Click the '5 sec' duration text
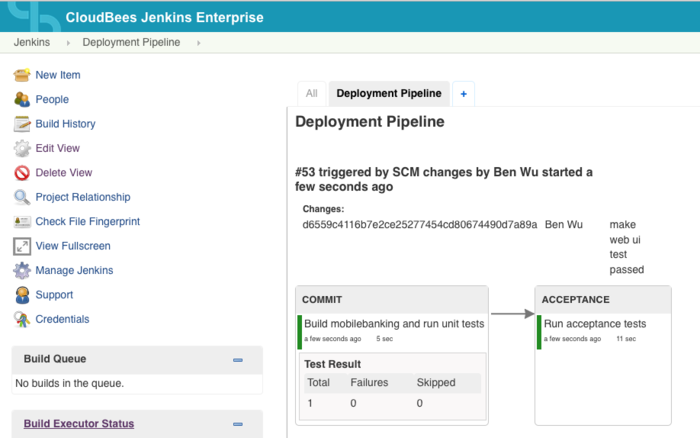Screen dimensions: 700x438 pyautogui.click(x=384, y=339)
